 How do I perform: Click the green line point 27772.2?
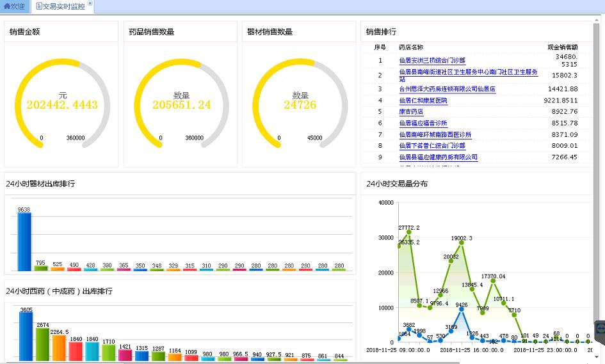[409, 232]
